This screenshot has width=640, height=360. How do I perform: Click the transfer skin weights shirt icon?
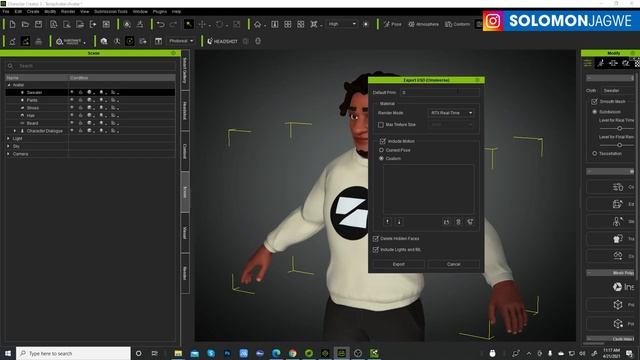point(618,238)
